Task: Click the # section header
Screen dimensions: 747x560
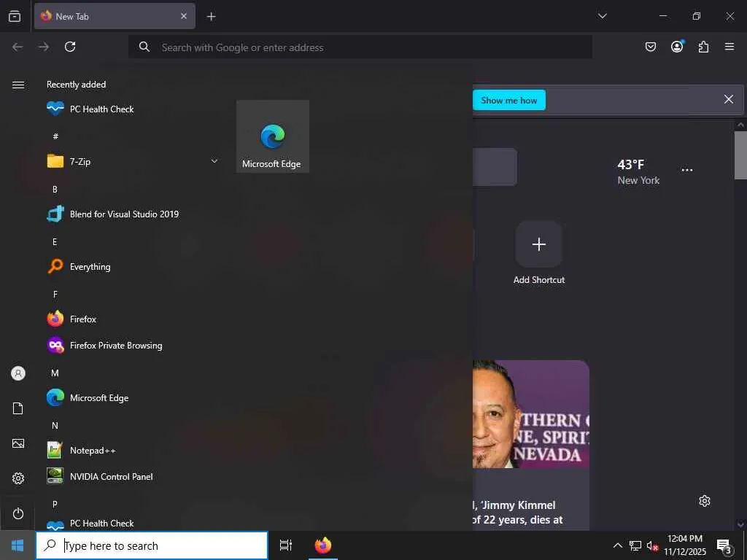Action: pos(55,136)
